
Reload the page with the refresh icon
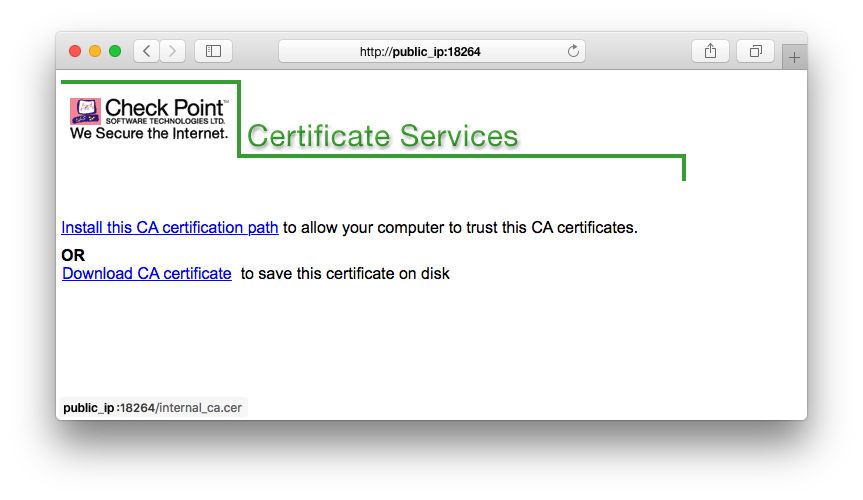click(x=573, y=51)
